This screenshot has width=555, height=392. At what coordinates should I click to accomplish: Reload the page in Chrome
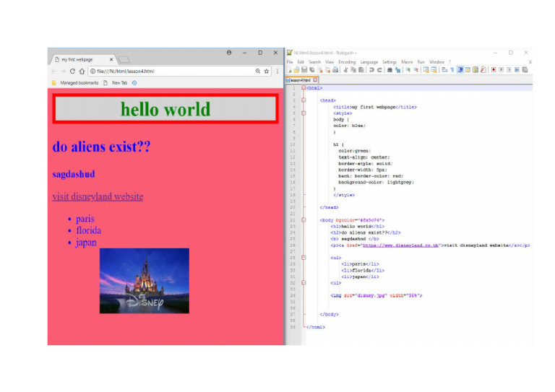click(72, 71)
